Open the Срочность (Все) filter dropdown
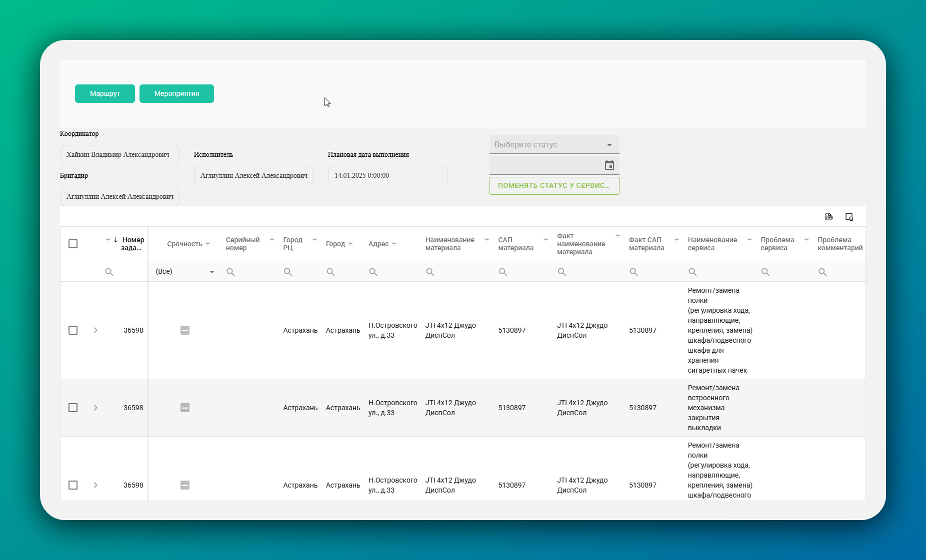This screenshot has height=560, width=926. (x=185, y=271)
